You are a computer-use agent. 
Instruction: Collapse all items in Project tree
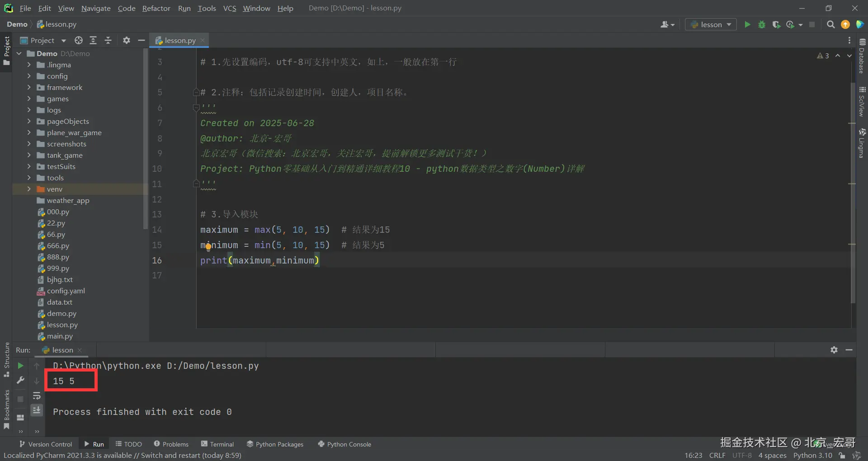(108, 40)
